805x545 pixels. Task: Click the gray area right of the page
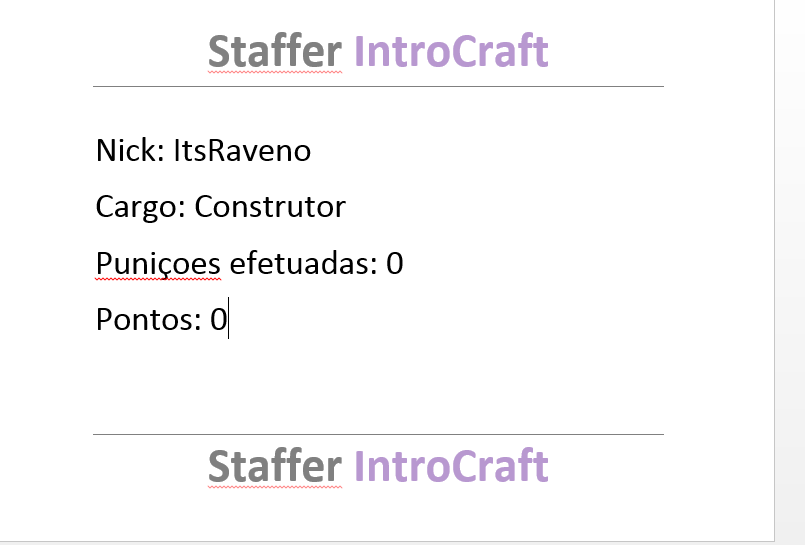point(790,272)
